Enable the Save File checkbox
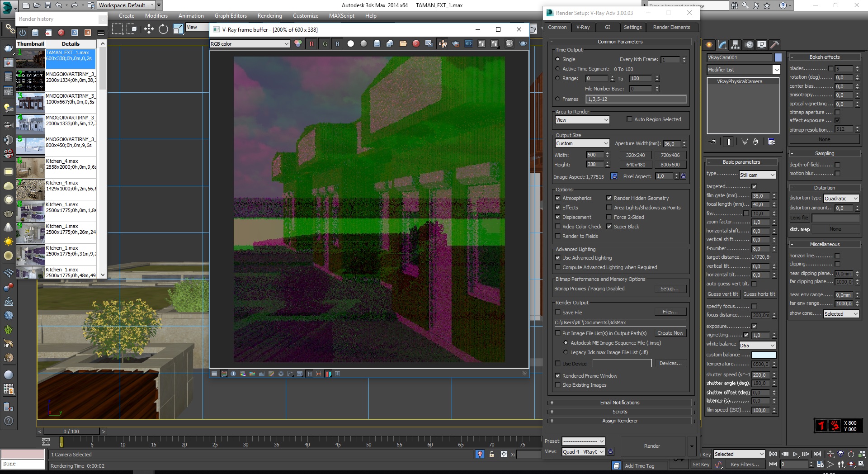Screen dimensions: 868x474 pos(558,313)
